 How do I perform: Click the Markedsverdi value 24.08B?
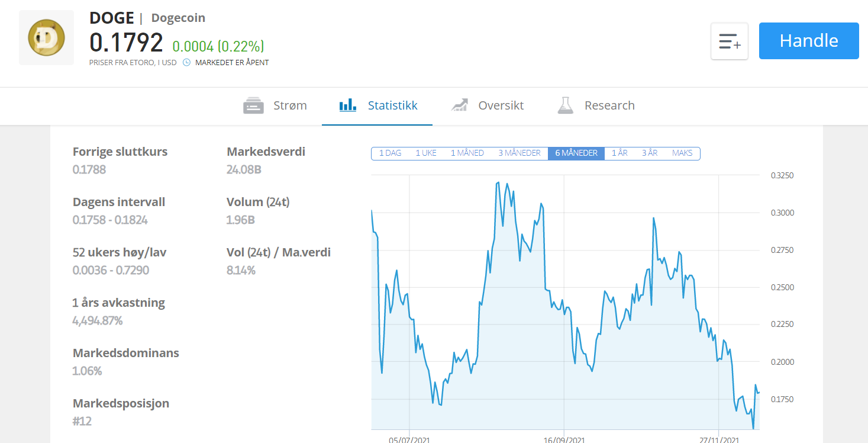point(244,170)
